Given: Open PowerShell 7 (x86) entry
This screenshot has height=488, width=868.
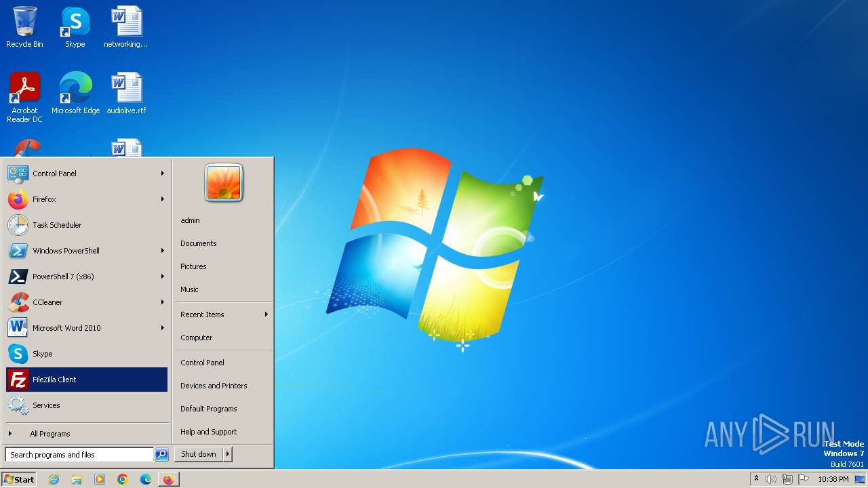Looking at the screenshot, I should tap(87, 277).
